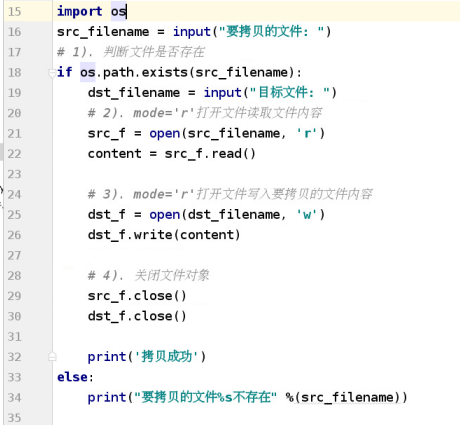Click 'read()' call on line 22
The image size is (460, 425).
pos(233,154)
